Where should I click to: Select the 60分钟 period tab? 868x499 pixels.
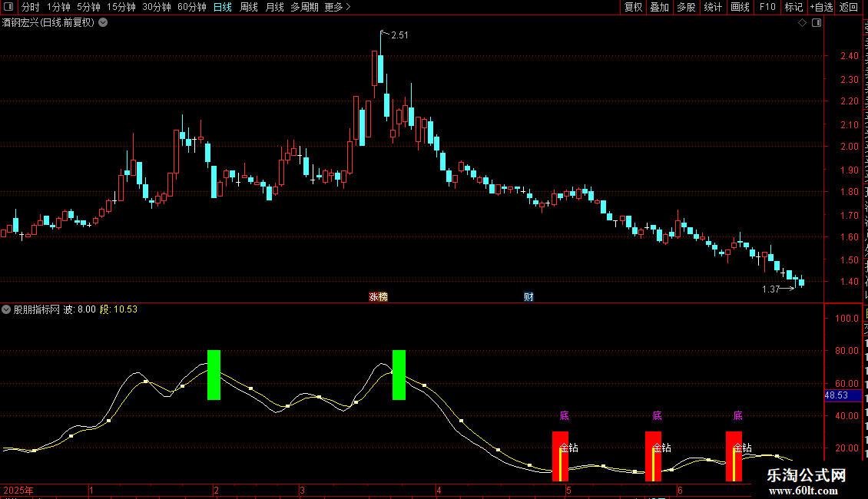192,7
